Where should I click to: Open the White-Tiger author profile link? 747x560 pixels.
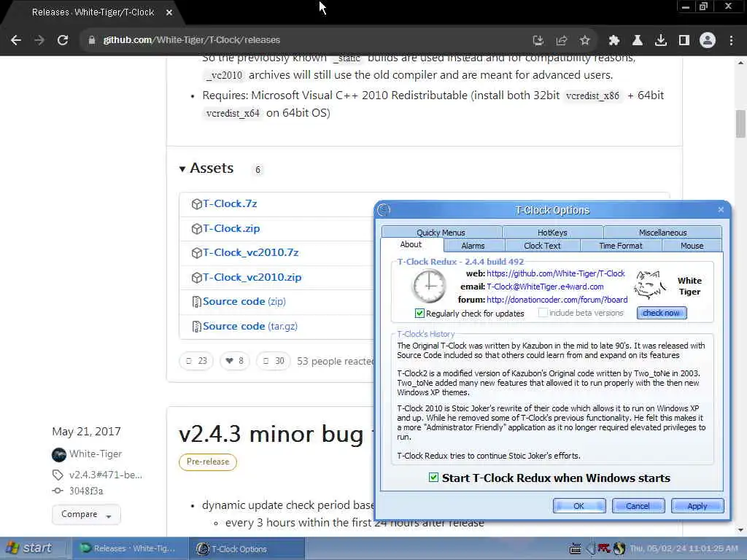click(x=96, y=454)
